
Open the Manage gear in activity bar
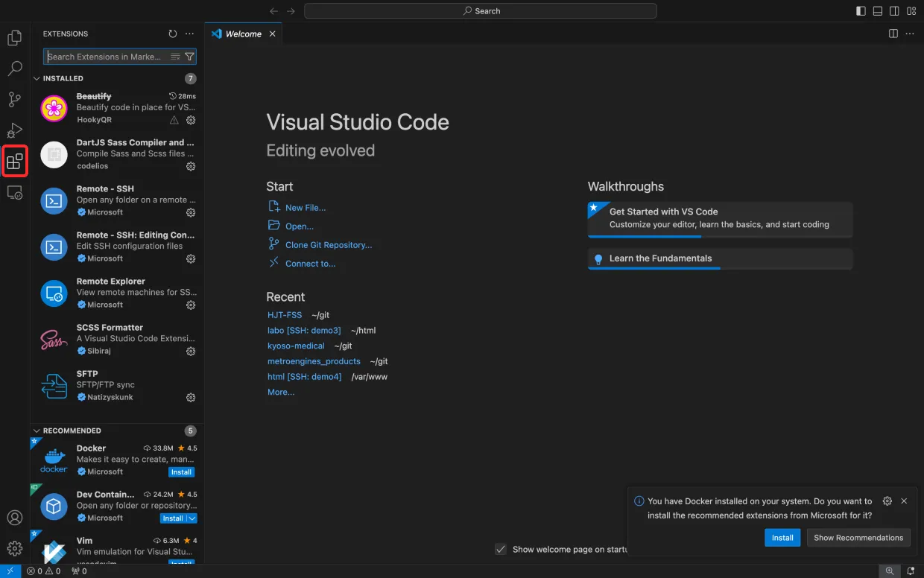(15, 549)
